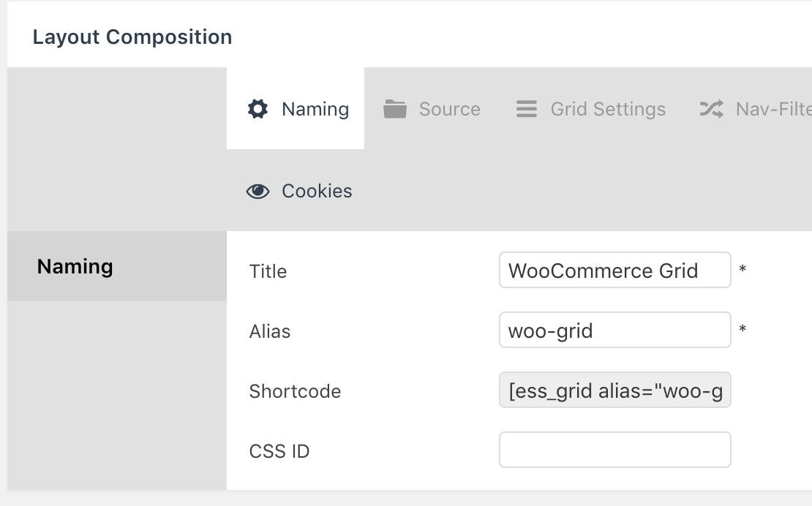Image resolution: width=812 pixels, height=506 pixels.
Task: Click the Shortcode field with ess_grid text
Action: [614, 390]
